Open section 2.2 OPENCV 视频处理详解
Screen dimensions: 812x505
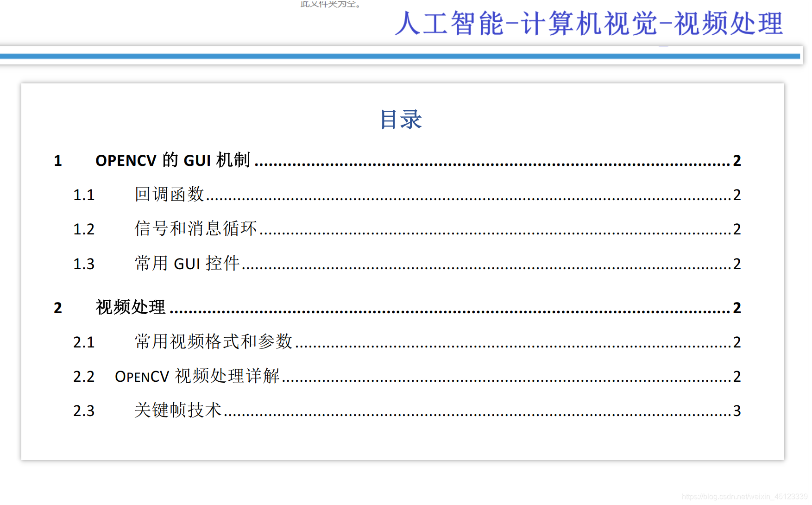(407, 376)
